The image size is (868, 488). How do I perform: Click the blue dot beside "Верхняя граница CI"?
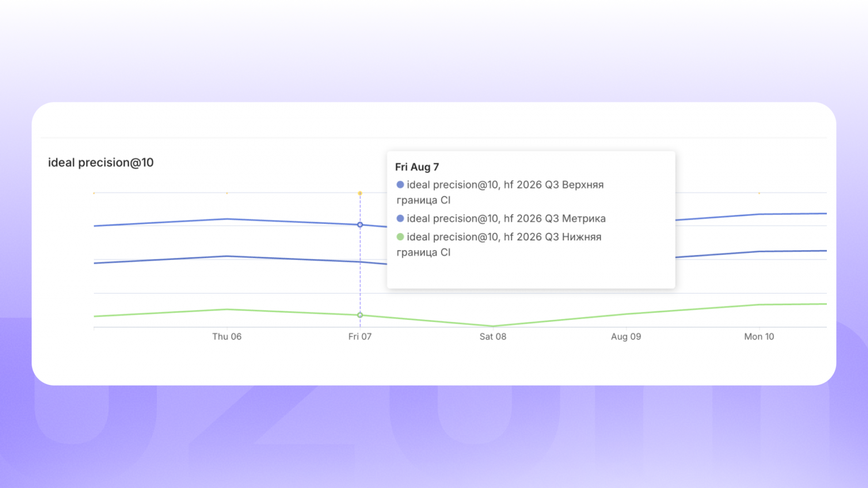pos(400,185)
